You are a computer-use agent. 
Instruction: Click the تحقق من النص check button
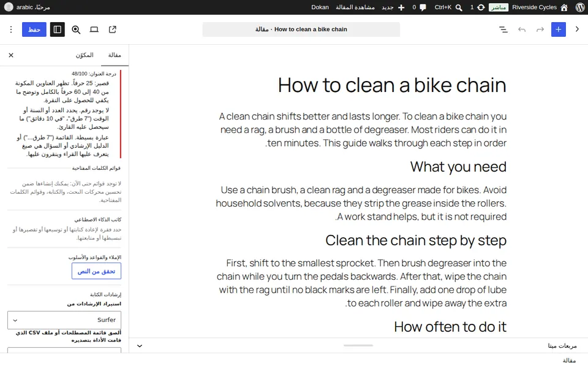pyautogui.click(x=96, y=271)
